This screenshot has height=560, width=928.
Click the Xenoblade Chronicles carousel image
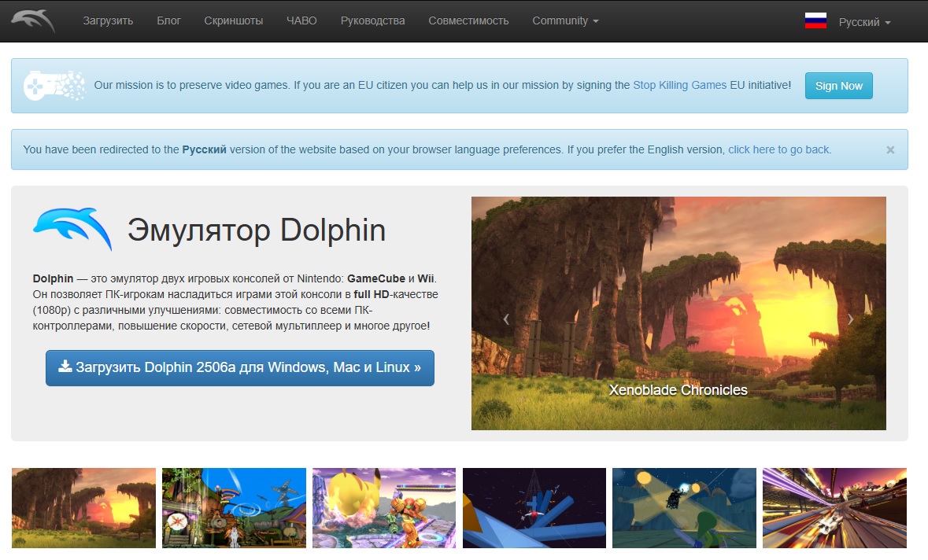pyautogui.click(x=678, y=313)
